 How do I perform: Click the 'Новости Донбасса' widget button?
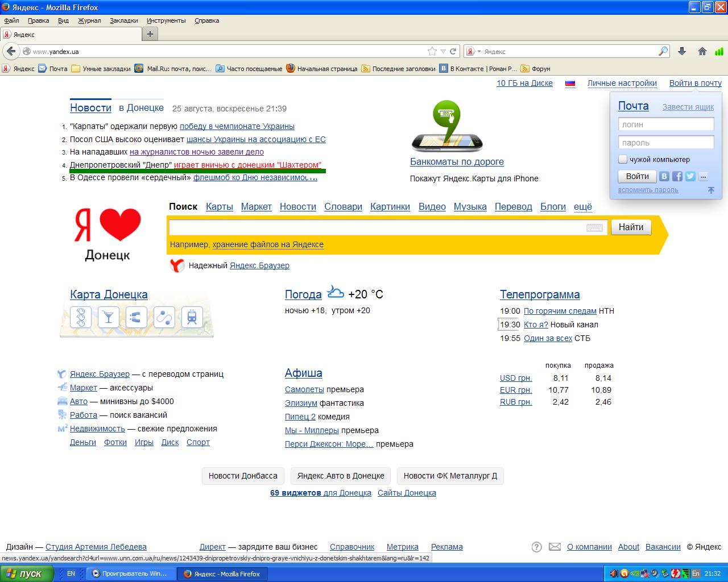point(243,476)
